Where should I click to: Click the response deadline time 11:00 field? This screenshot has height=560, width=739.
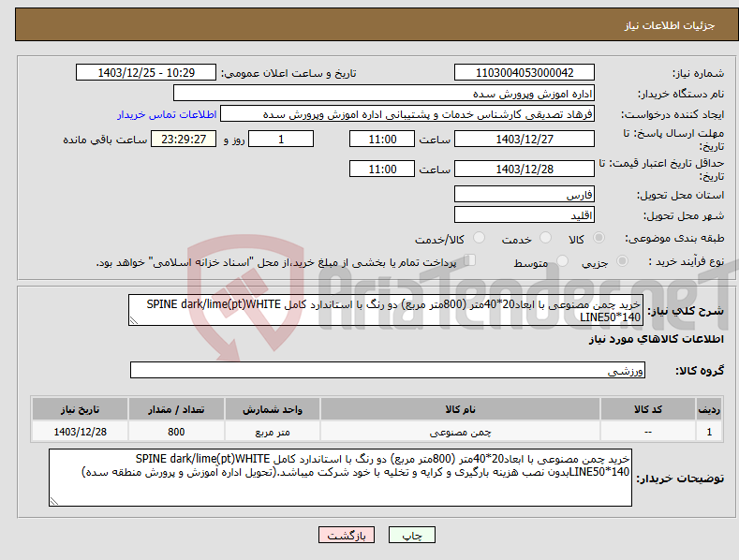click(x=382, y=139)
